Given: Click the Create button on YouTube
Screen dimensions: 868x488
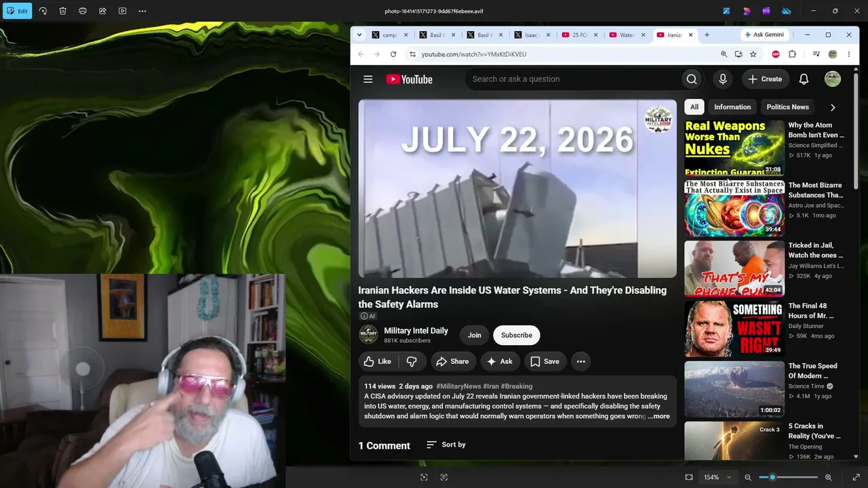Looking at the screenshot, I should tap(766, 79).
